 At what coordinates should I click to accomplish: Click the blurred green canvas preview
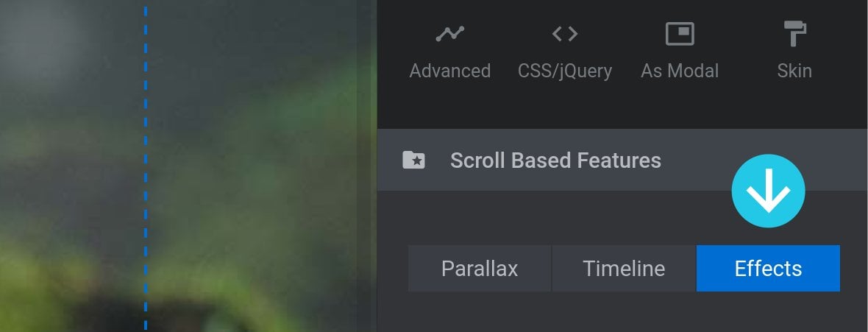point(188,166)
